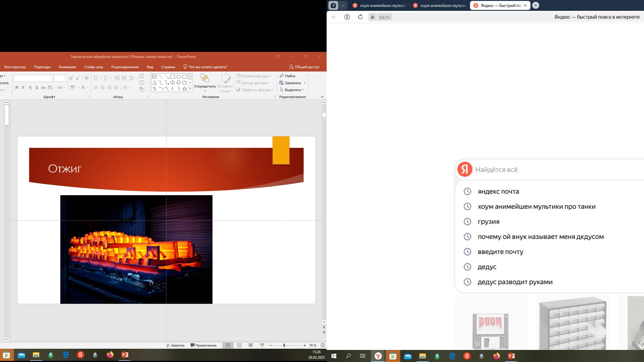
Task: Fit slide to current window
Action: point(323,345)
